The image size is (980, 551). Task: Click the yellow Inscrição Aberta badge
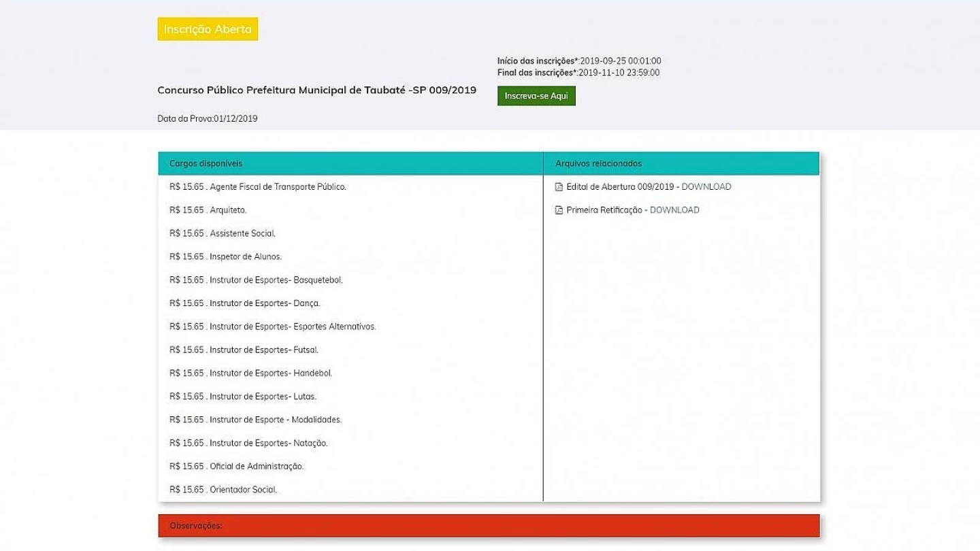tap(208, 29)
